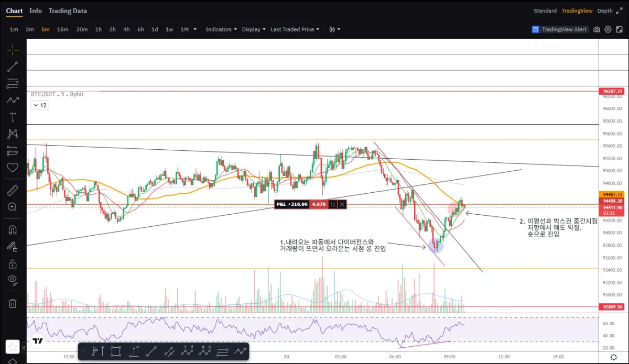Toggle lock all drawing tools
The height and width of the screenshot is (364, 629).
(13, 263)
